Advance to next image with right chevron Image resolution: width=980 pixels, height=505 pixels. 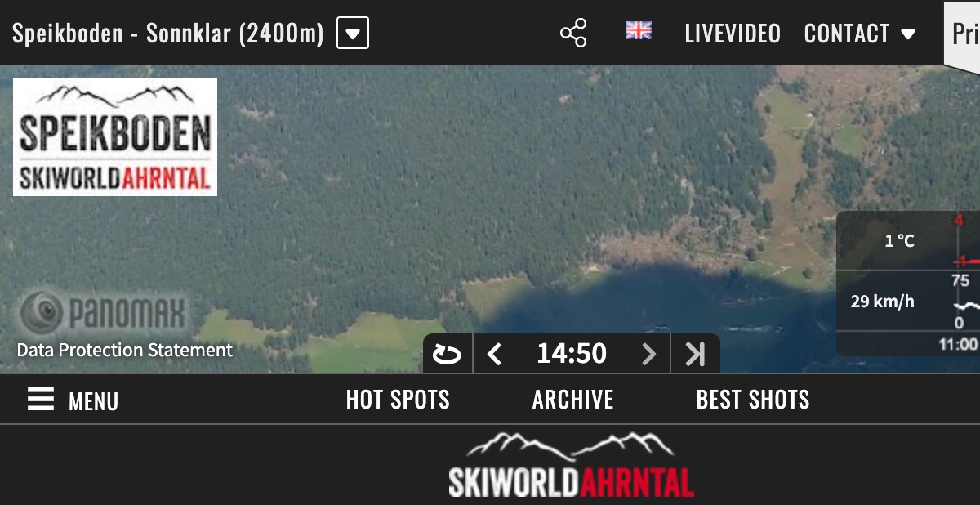[x=648, y=352]
